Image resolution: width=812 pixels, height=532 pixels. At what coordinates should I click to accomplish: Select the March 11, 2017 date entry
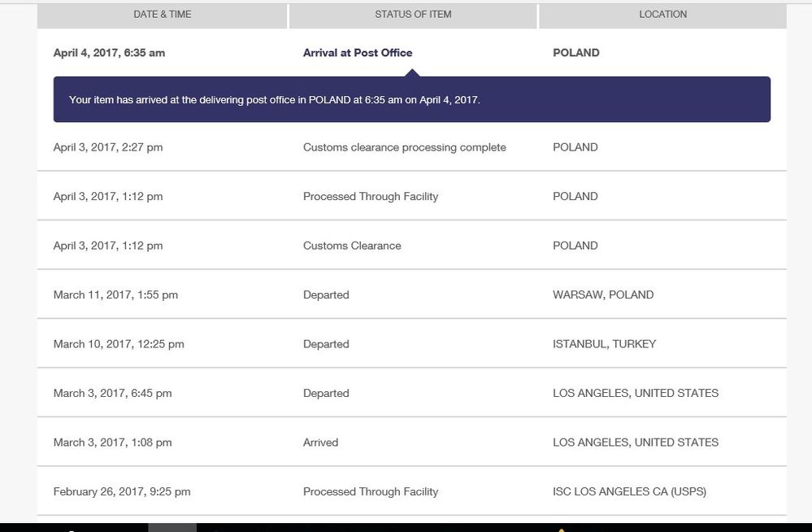coord(115,294)
